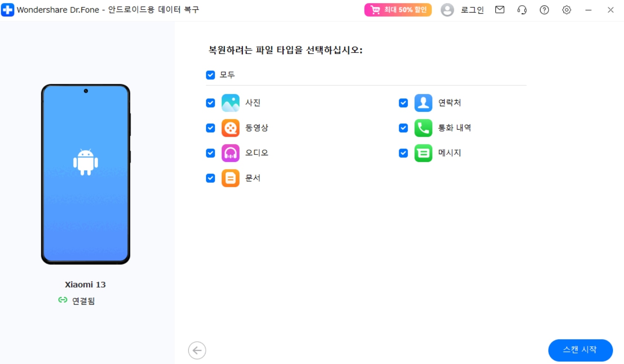Uncheck the Photos (사진) checkbox
This screenshot has height=364, width=624.
pyautogui.click(x=211, y=103)
